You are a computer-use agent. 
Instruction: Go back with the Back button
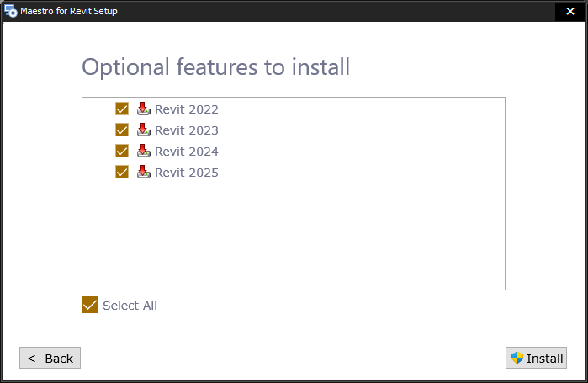click(50, 358)
